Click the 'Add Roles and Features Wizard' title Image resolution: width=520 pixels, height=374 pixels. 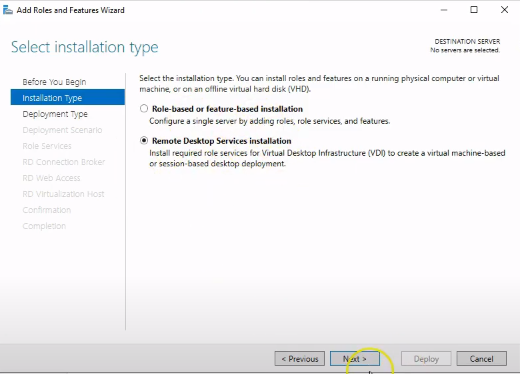(71, 10)
